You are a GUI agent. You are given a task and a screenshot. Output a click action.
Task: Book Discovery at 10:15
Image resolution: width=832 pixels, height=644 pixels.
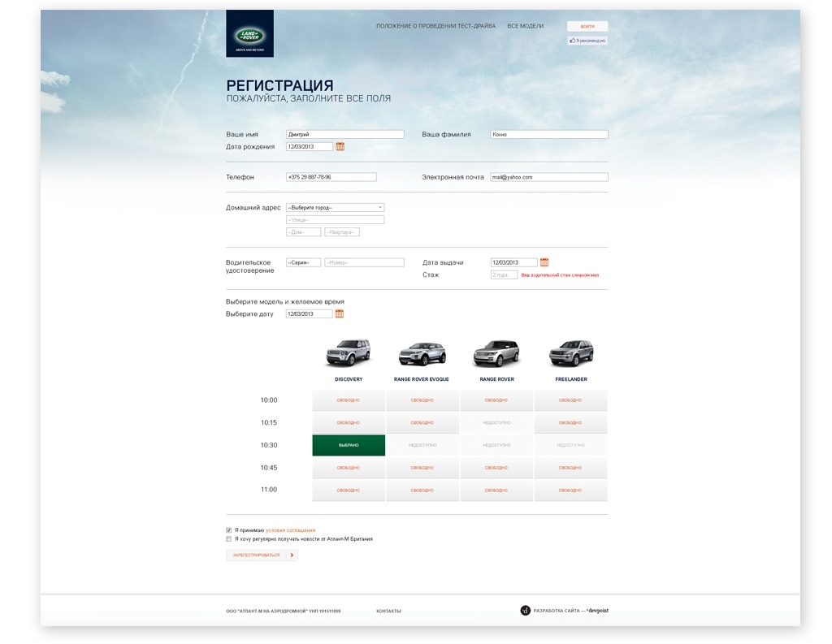point(349,423)
